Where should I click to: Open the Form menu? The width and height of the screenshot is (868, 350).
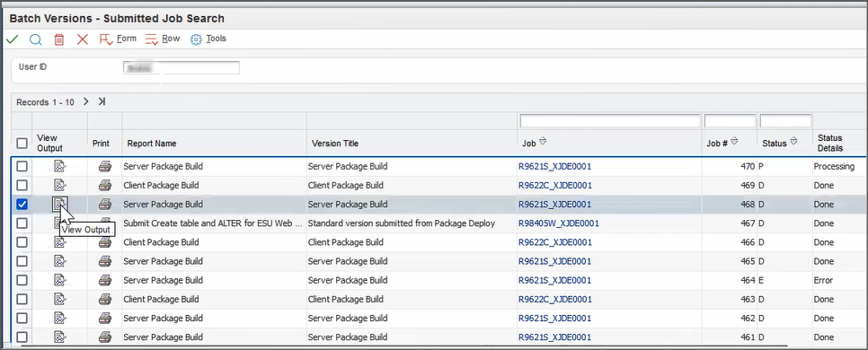[x=118, y=39]
